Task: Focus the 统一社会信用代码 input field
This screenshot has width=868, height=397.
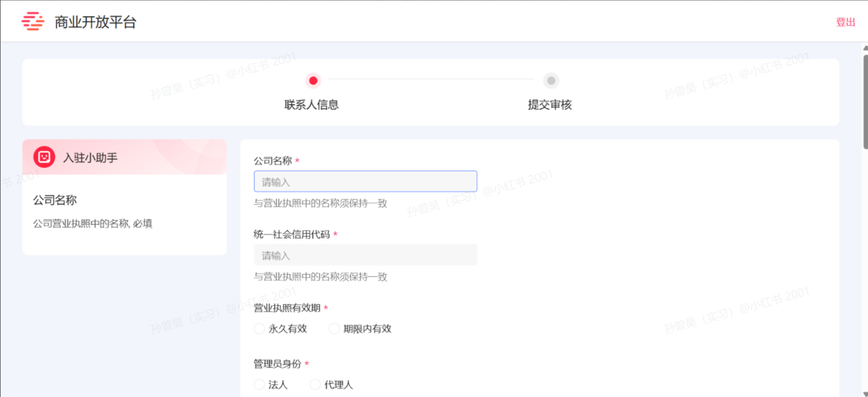Action: [x=366, y=255]
